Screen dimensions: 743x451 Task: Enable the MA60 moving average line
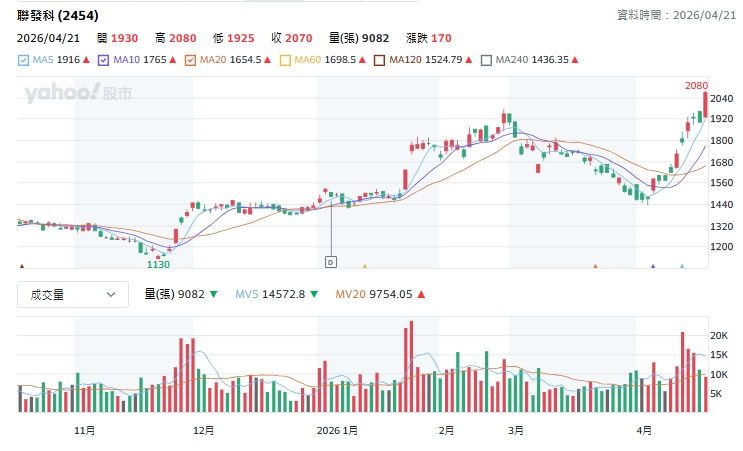pos(285,60)
